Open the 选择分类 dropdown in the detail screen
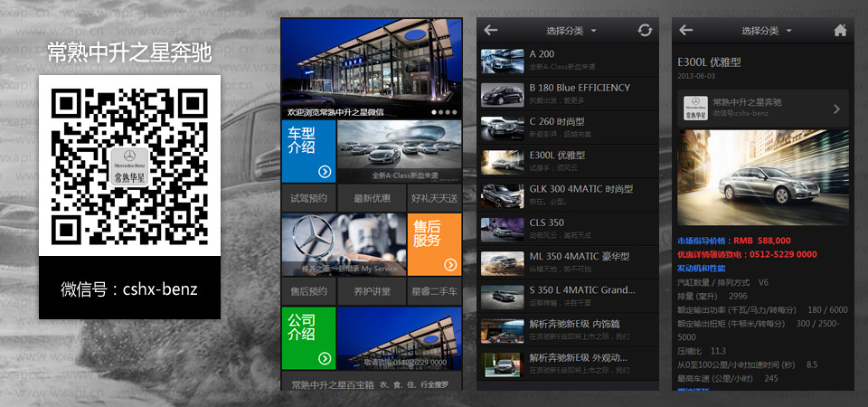The image size is (868, 407). [x=767, y=31]
